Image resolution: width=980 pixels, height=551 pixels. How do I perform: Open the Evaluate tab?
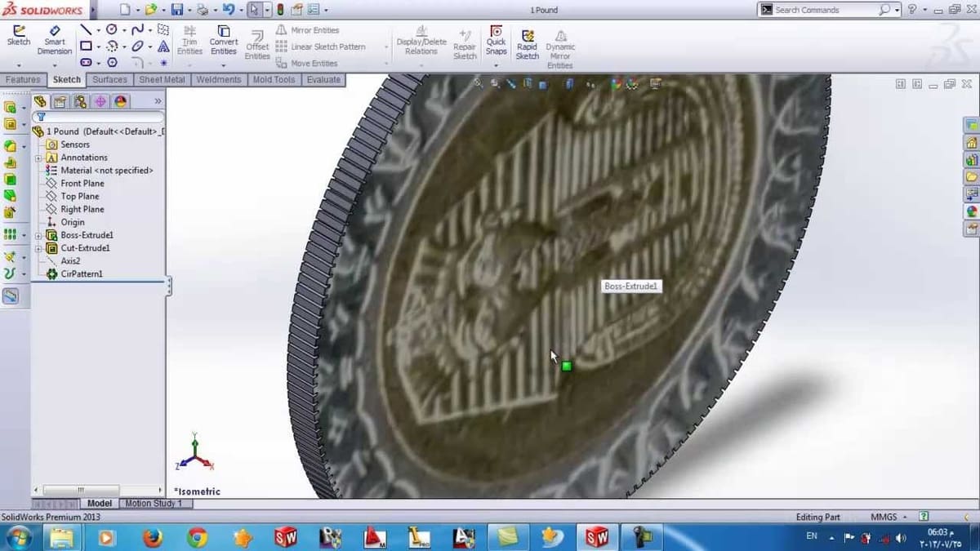[x=323, y=80]
